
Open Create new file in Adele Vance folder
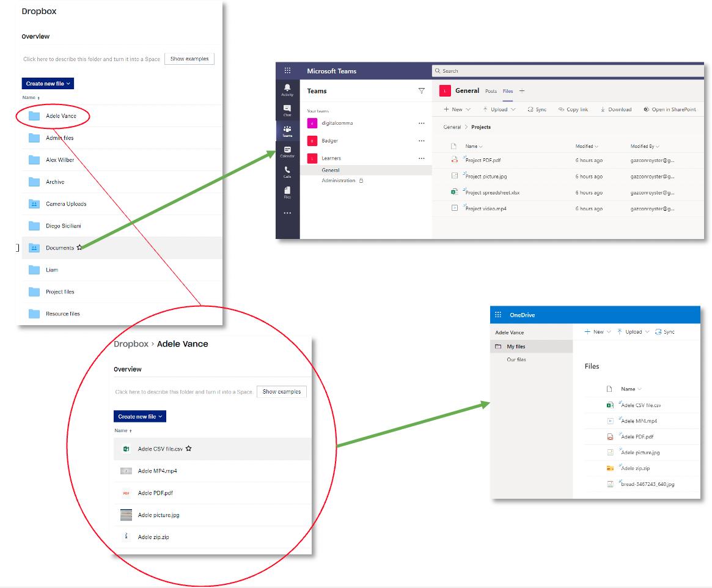coord(140,416)
